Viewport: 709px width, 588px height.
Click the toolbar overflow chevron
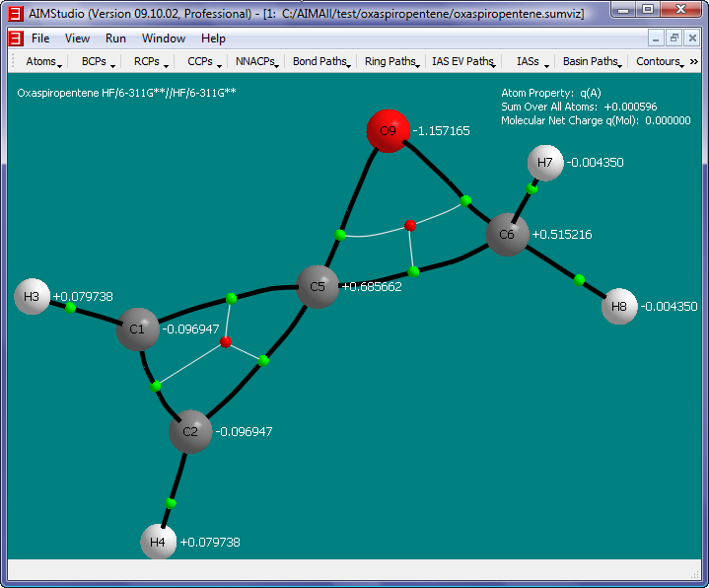[x=694, y=61]
